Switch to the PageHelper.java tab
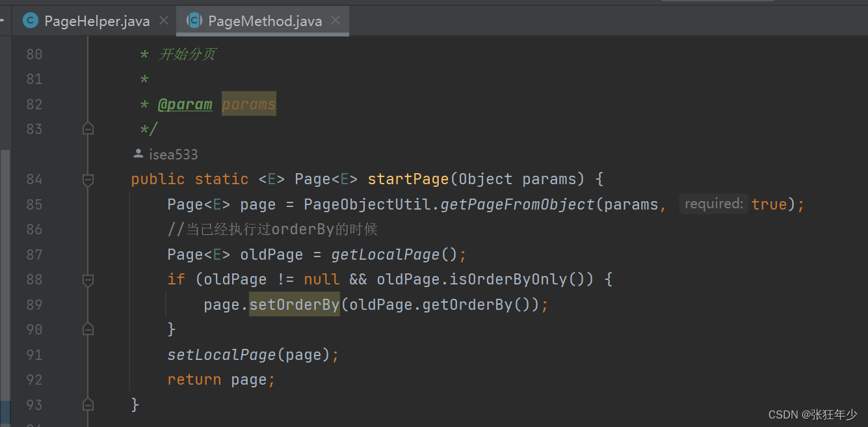The image size is (868, 427). coord(96,21)
